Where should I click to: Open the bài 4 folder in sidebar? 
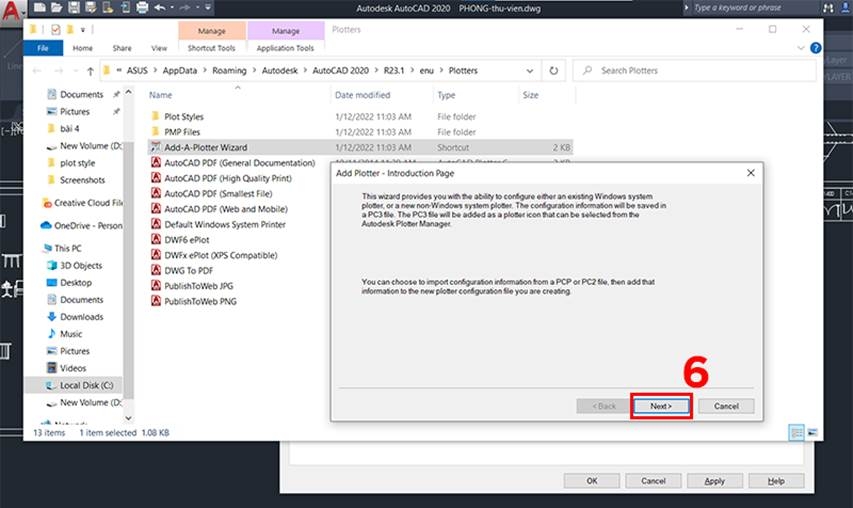pos(69,128)
